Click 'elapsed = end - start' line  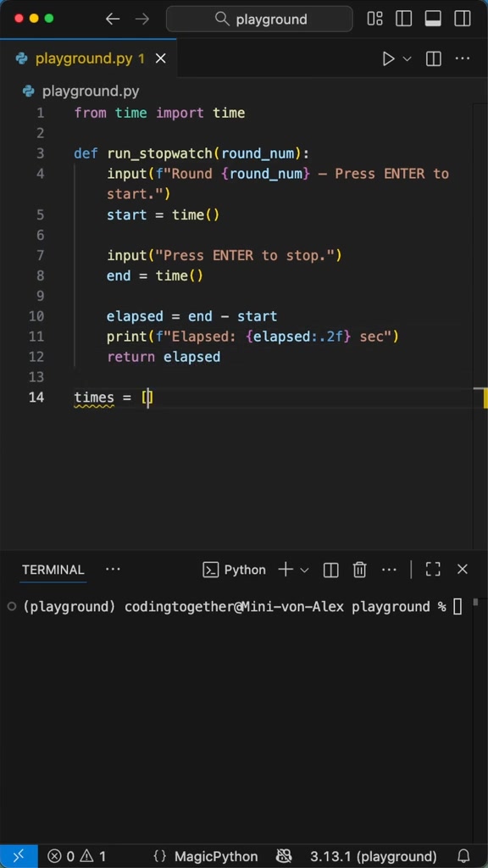192,316
